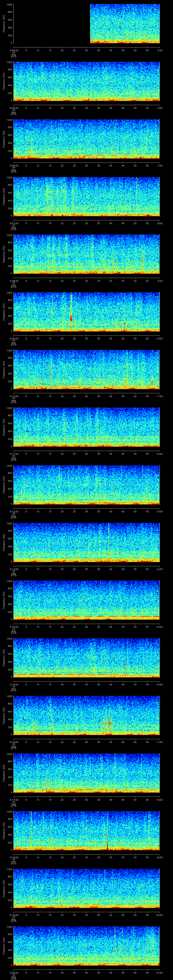Click the vertical line near 39 seconds in the 5:13:00 spectrogram
This screenshot has width=173, height=980.
point(109,540)
